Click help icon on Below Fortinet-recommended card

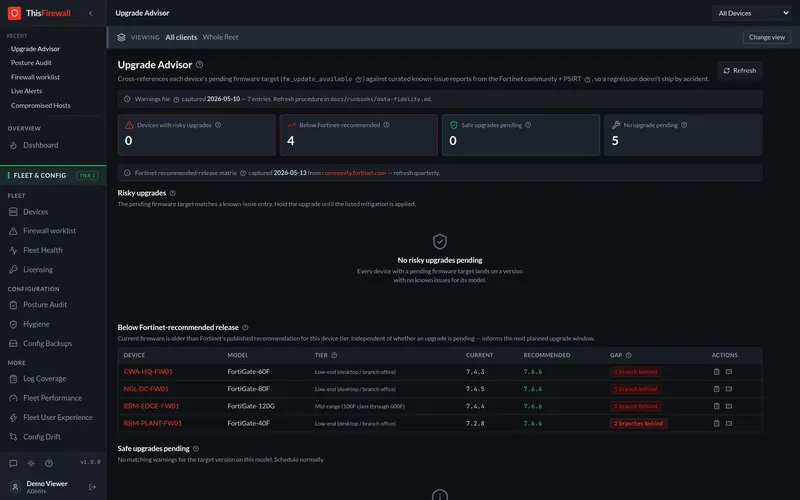tap(386, 125)
